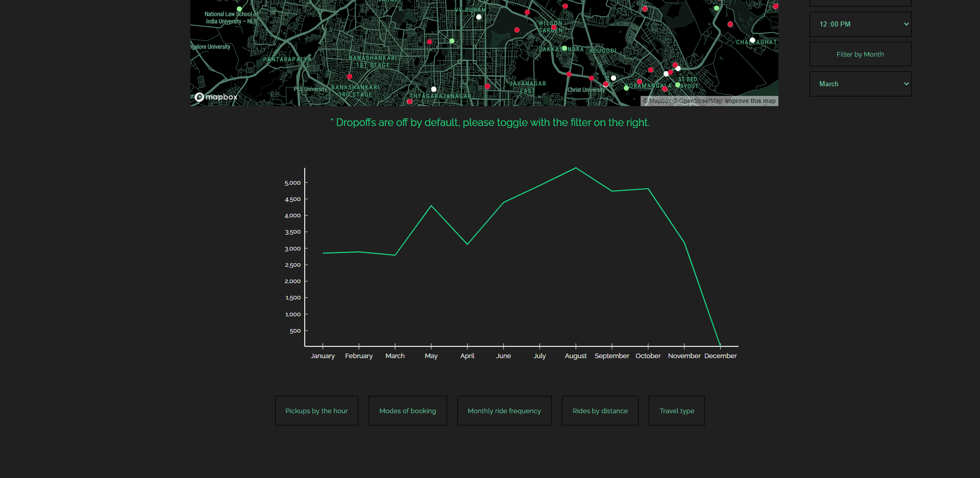Screen dimensions: 980x478
Task: Click the BANASHANKARI 1ST STAGE map label
Action: (x=373, y=62)
